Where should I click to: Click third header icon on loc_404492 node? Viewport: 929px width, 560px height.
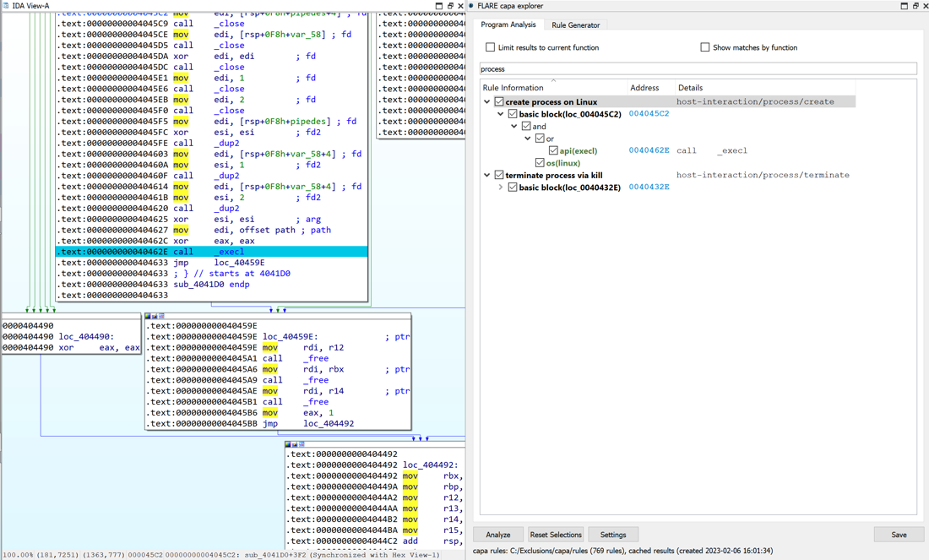tap(302, 444)
